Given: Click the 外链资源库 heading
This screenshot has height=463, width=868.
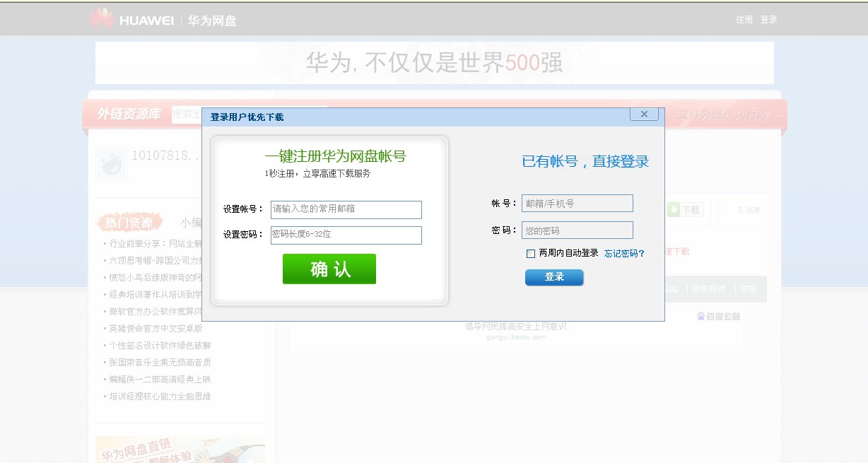Looking at the screenshot, I should [x=129, y=114].
